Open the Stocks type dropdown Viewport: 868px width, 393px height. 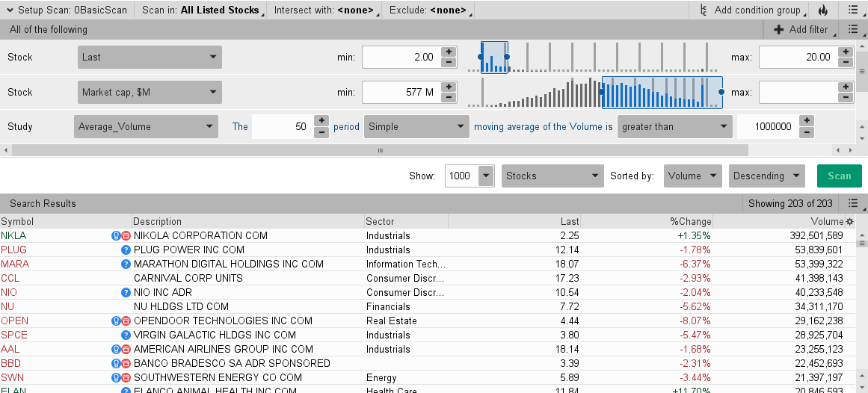(x=552, y=176)
